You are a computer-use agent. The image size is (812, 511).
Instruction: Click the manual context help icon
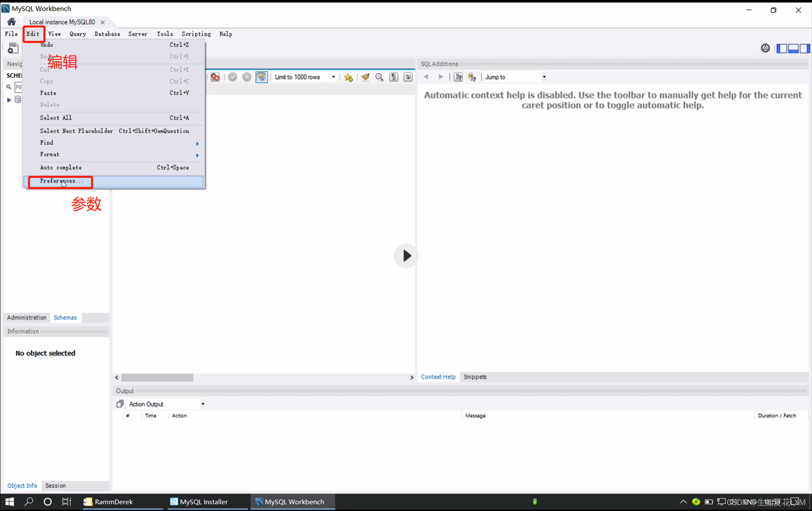[x=458, y=77]
